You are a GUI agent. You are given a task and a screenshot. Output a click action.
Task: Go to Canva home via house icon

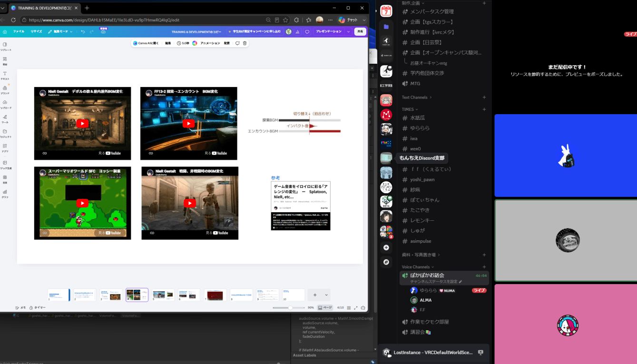[x=5, y=31]
